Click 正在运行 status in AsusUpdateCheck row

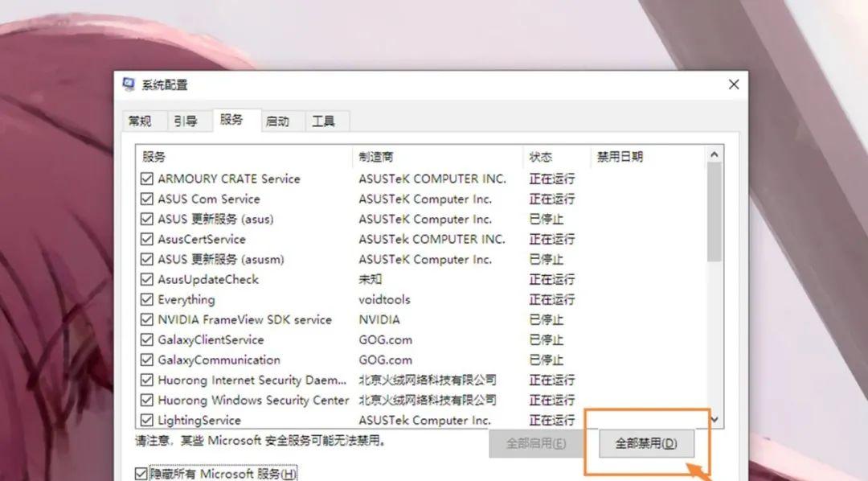click(x=552, y=279)
